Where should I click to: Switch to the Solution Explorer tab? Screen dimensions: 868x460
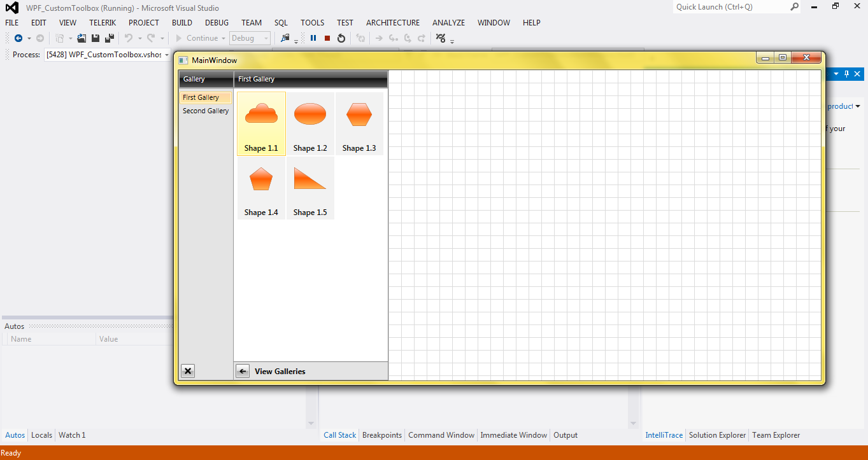pos(717,435)
